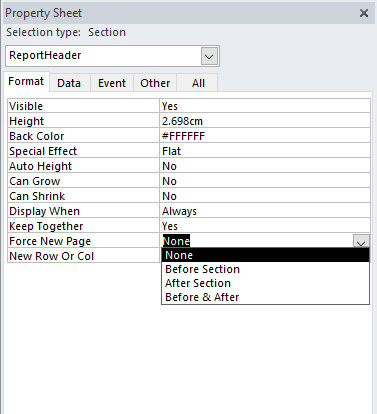Open the Other tab
377x414 pixels.
pyautogui.click(x=155, y=83)
